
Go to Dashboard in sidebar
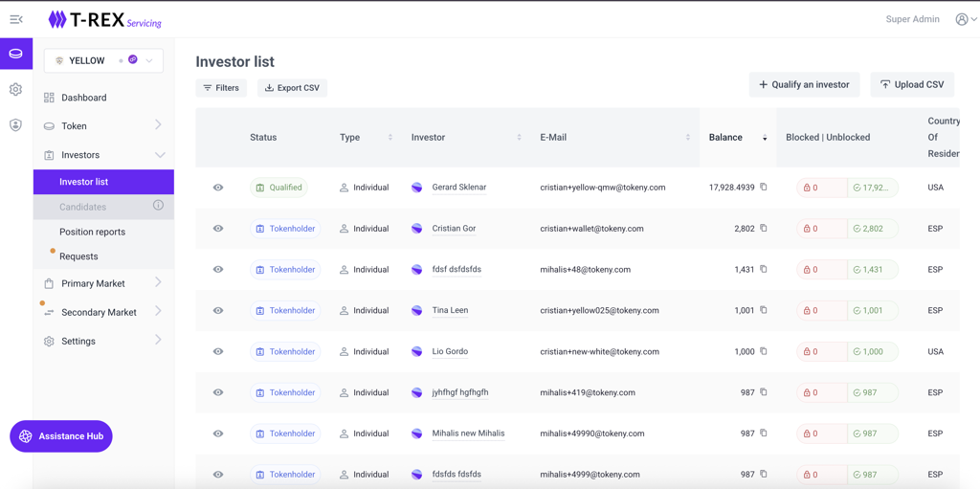tap(83, 98)
